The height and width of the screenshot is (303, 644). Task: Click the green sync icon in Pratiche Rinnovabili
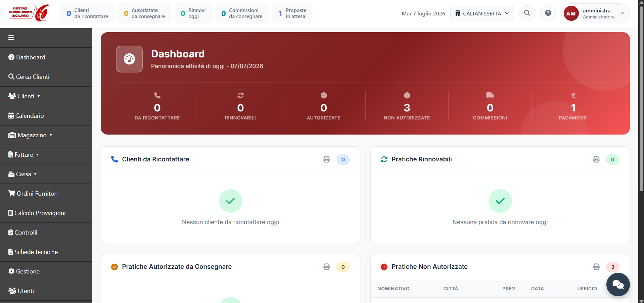click(384, 159)
